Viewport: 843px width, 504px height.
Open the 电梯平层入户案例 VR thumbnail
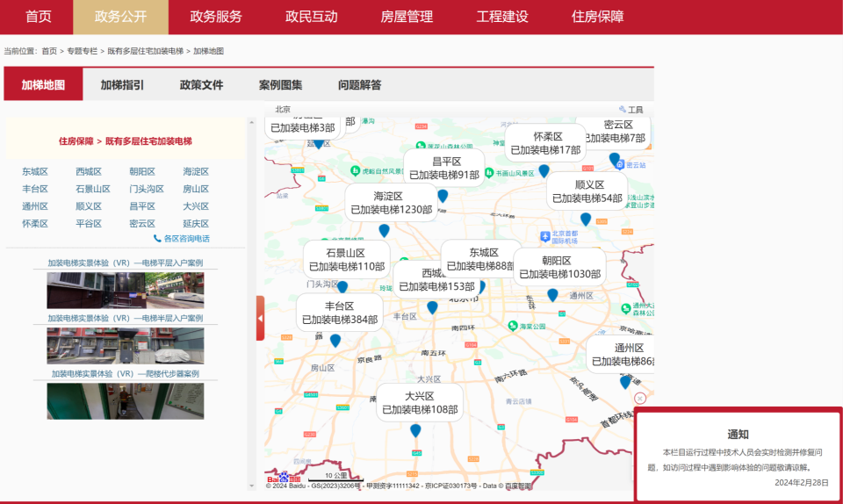(126, 290)
